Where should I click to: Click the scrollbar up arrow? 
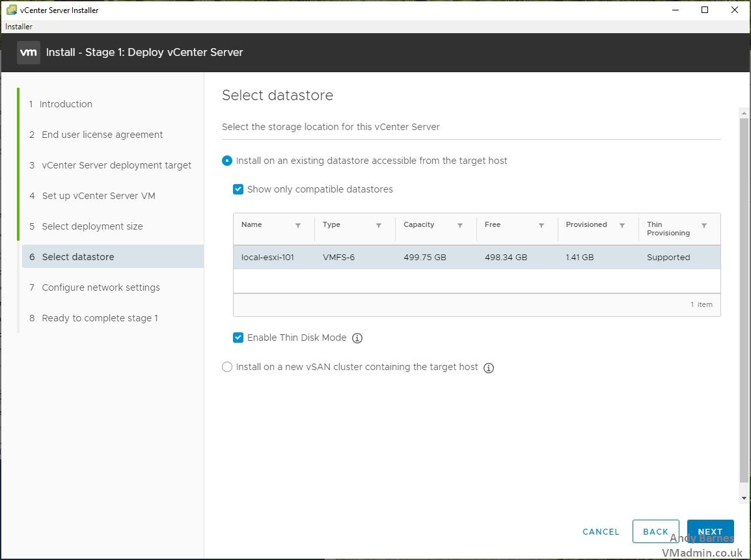744,113
